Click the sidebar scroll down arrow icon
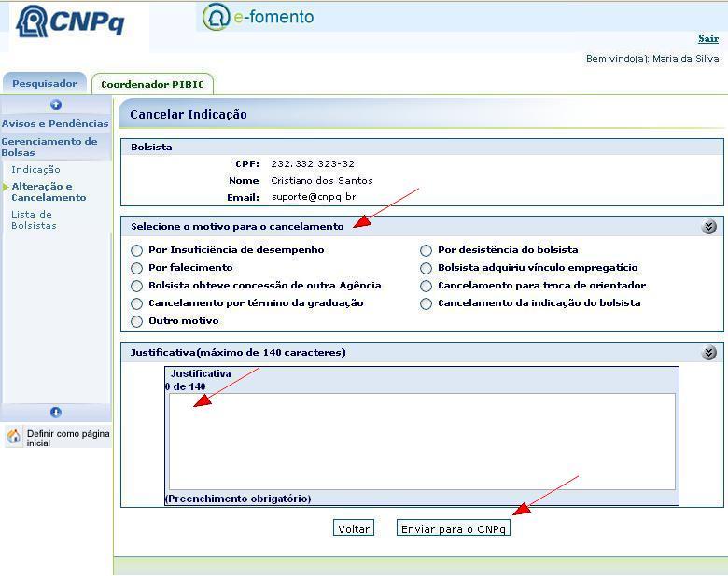 pyautogui.click(x=56, y=412)
